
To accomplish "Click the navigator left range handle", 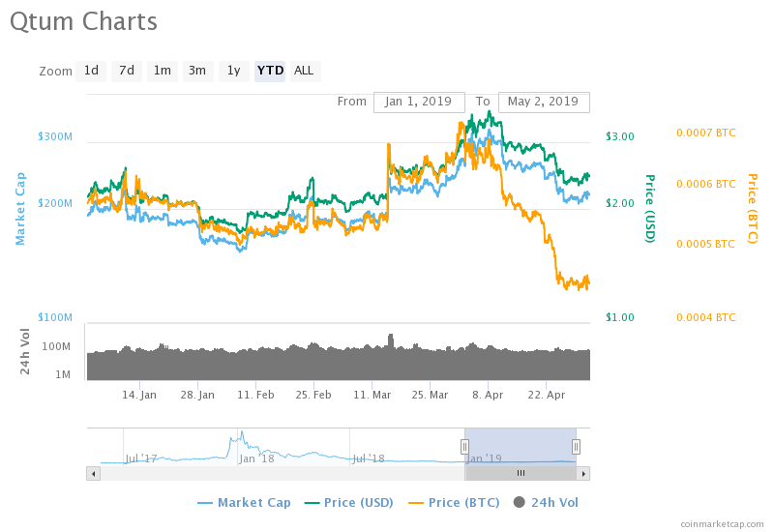I will click(464, 447).
